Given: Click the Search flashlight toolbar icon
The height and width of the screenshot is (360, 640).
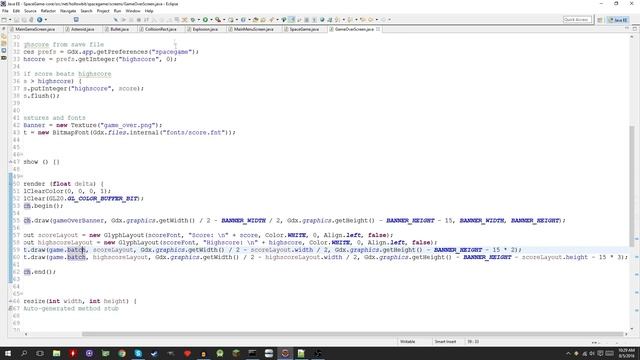Looking at the screenshot, I should pos(271,20).
